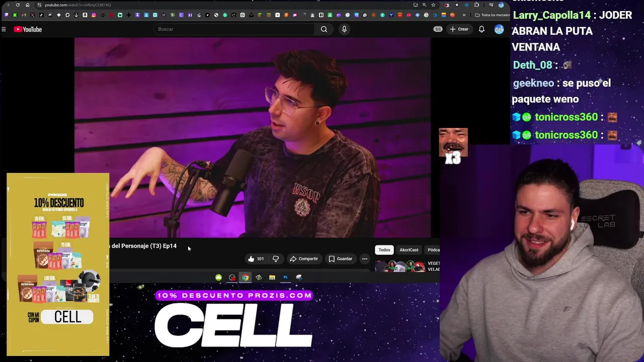
Task: Select the AkoriCast filter chip
Action: coord(409,250)
